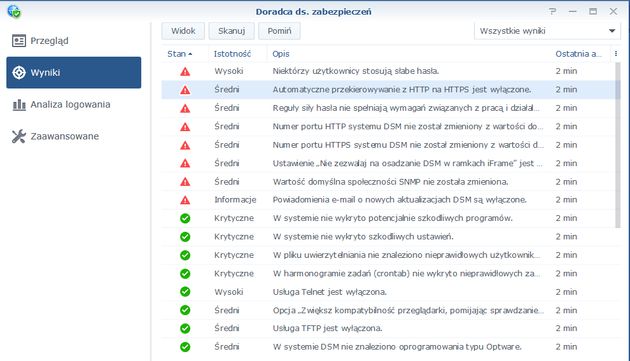Click the Analiza logowania bar chart icon

tap(19, 105)
